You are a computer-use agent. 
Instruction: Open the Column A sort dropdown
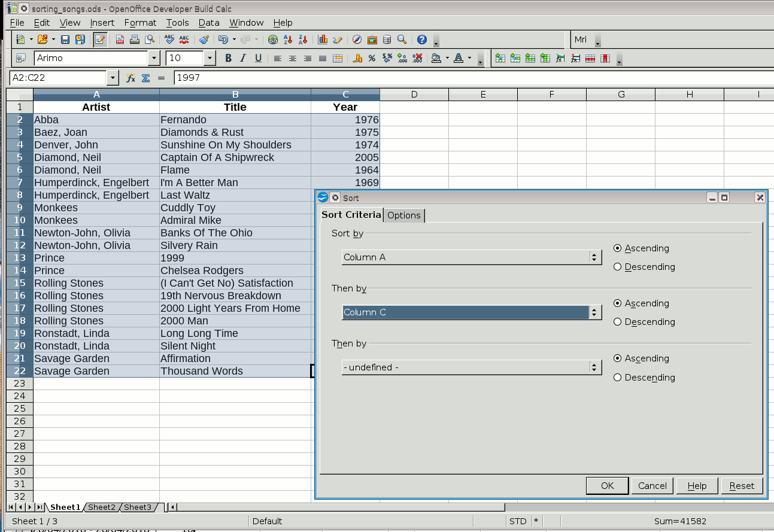pos(594,257)
